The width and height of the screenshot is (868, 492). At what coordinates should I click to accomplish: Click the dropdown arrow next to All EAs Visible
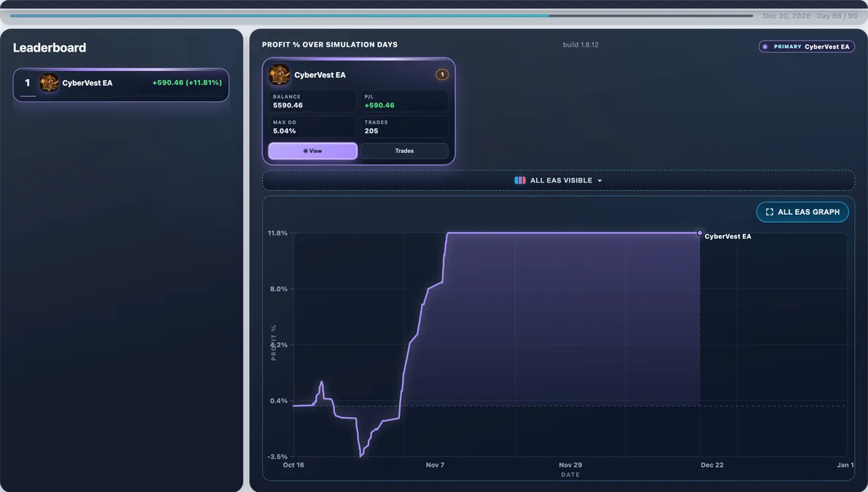pyautogui.click(x=599, y=181)
